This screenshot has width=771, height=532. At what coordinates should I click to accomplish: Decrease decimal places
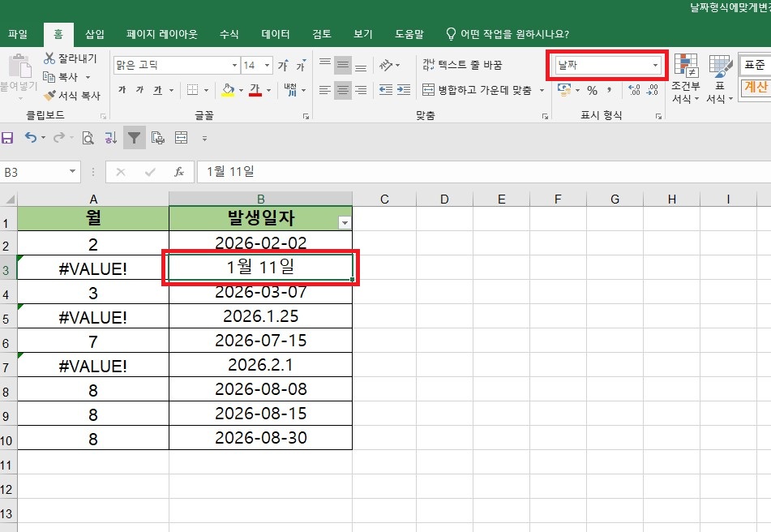click(653, 89)
